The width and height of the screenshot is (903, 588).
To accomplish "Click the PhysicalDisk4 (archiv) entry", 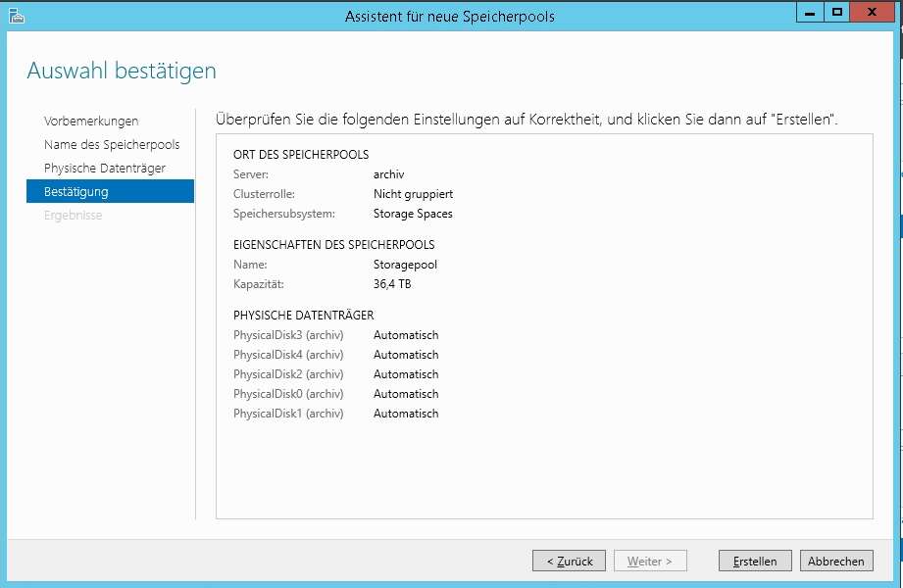I will tap(288, 355).
